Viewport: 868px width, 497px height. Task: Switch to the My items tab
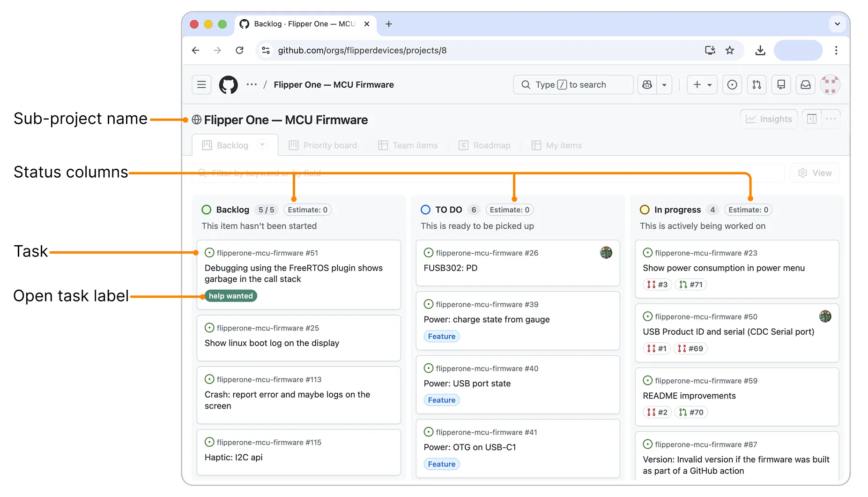[x=557, y=145]
